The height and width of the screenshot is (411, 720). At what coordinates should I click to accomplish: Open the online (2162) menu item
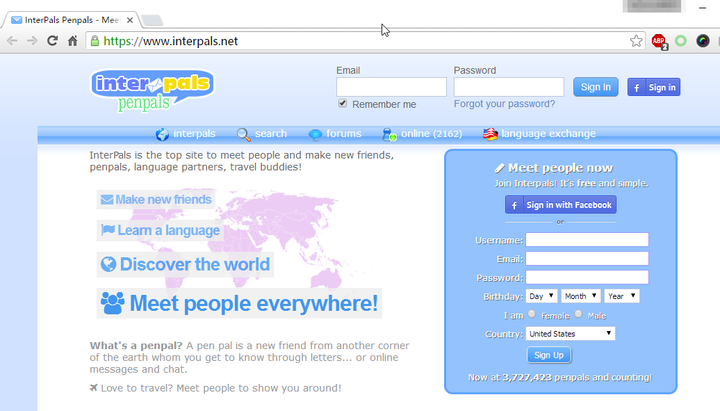(x=422, y=134)
